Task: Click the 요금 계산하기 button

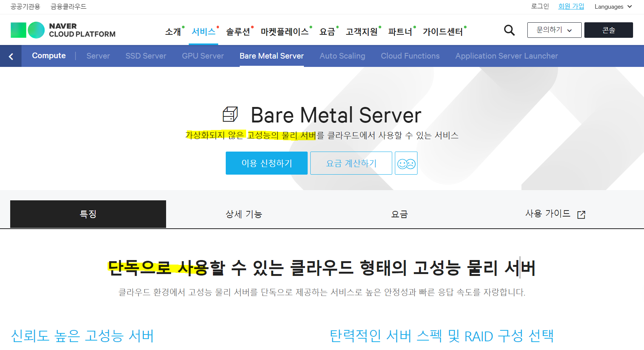Action: click(x=351, y=163)
